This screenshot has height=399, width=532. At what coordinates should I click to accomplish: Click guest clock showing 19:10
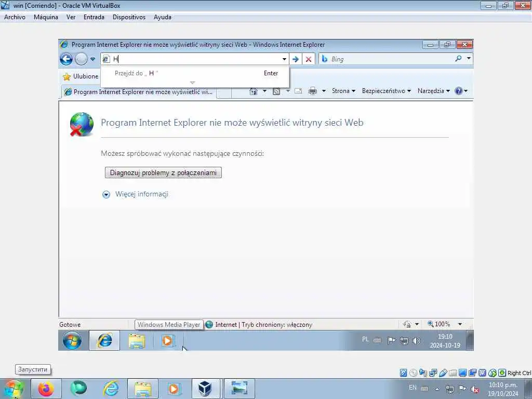445,341
